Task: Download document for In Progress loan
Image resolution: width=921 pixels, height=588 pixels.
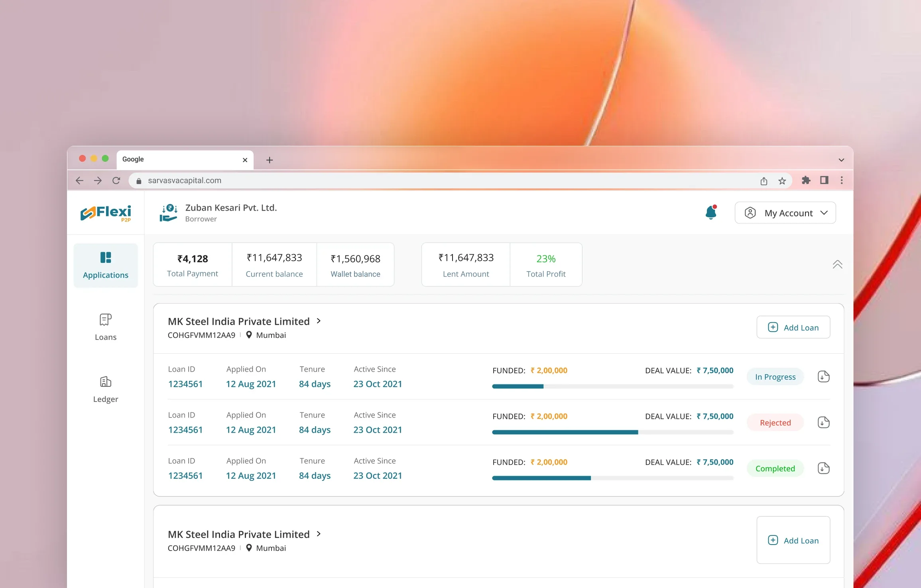Action: pos(823,376)
